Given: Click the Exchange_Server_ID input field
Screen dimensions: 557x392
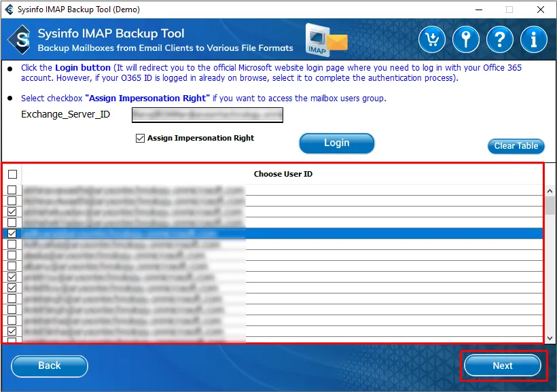Looking at the screenshot, I should (207, 115).
